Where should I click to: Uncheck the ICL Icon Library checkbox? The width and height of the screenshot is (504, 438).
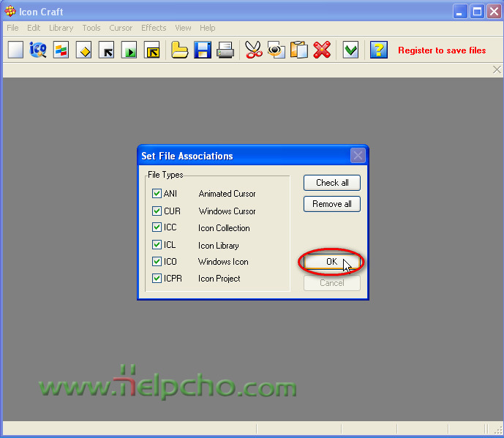click(x=157, y=244)
